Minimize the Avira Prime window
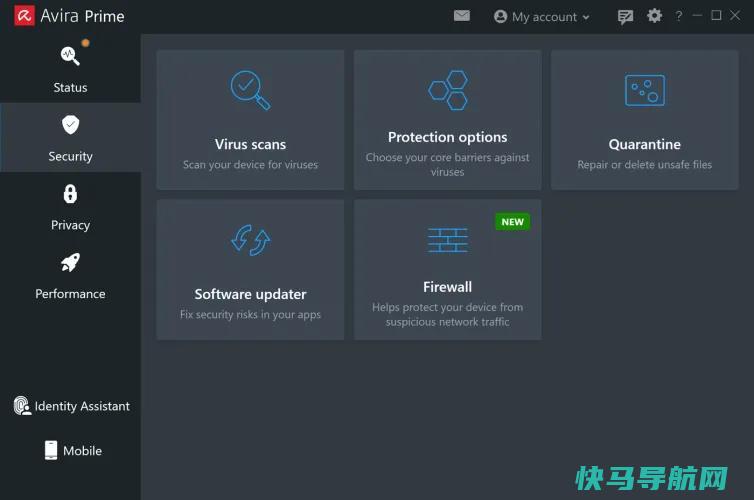This screenshot has height=500, width=754. click(x=697, y=15)
